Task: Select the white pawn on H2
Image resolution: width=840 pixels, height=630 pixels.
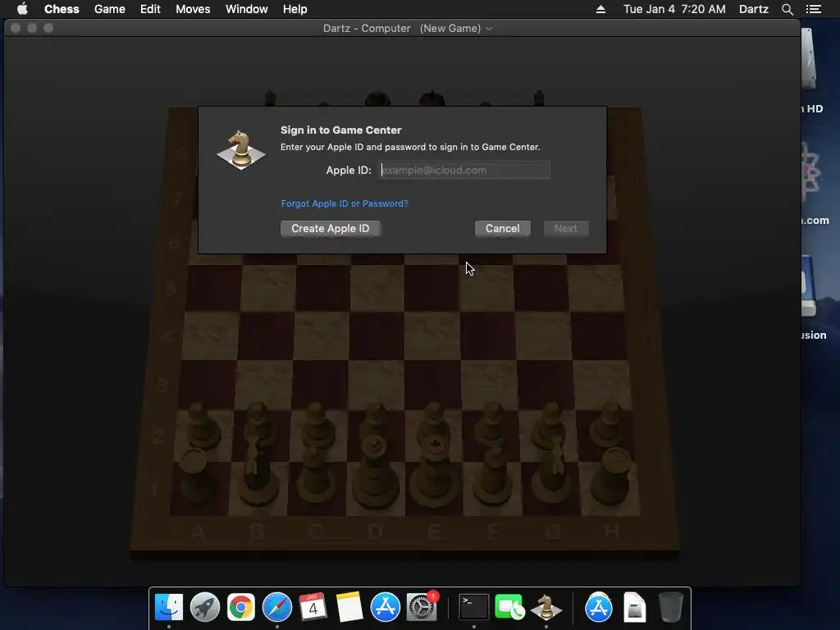Action: pyautogui.click(x=609, y=426)
